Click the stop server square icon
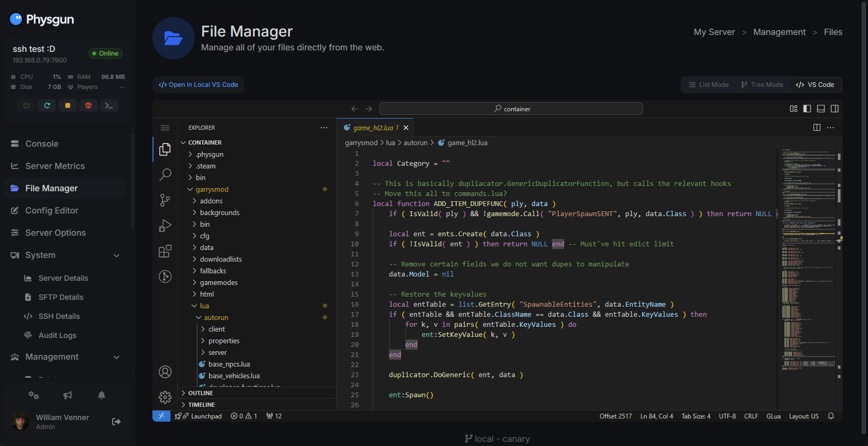Image resolution: width=868 pixels, height=446 pixels. pos(68,105)
